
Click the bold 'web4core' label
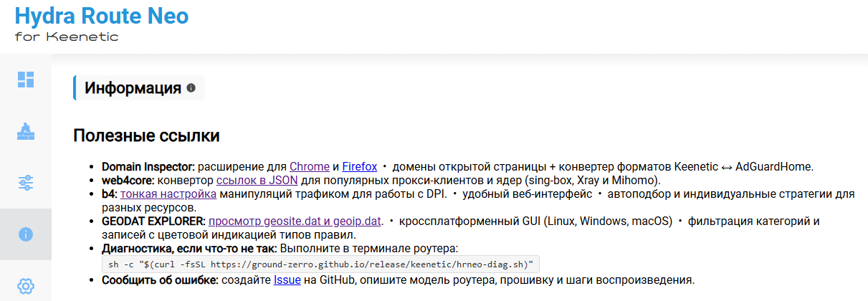tap(127, 180)
